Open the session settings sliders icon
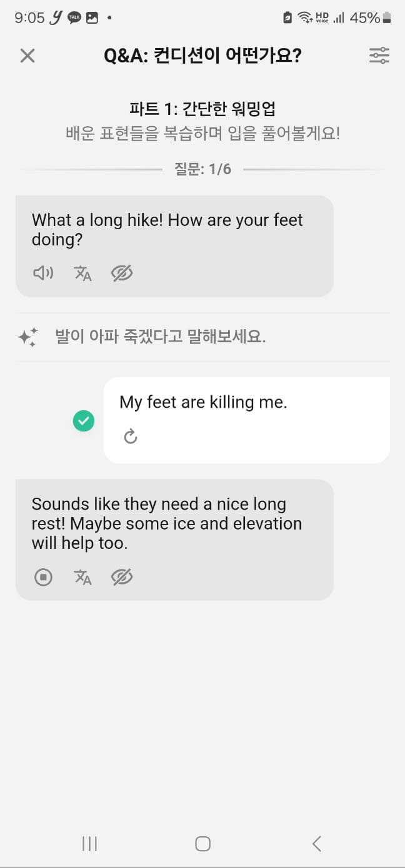 pyautogui.click(x=379, y=56)
